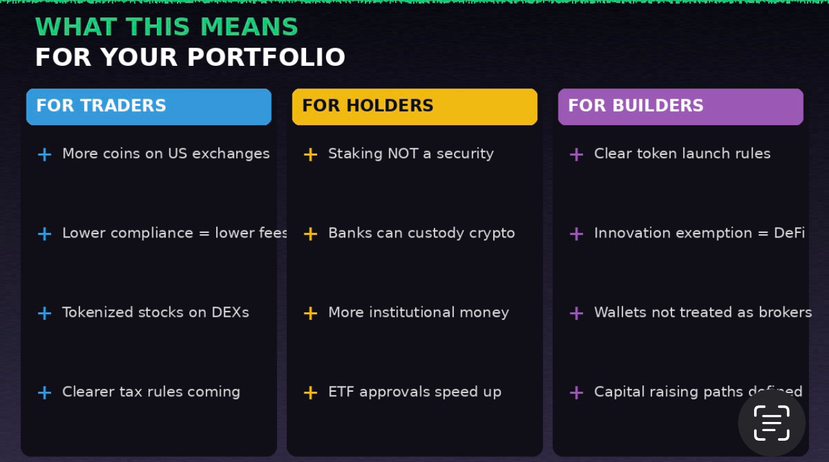The height and width of the screenshot is (462, 829).
Task: Click the plus beside Innovation exemption = DeFi
Action: (576, 234)
